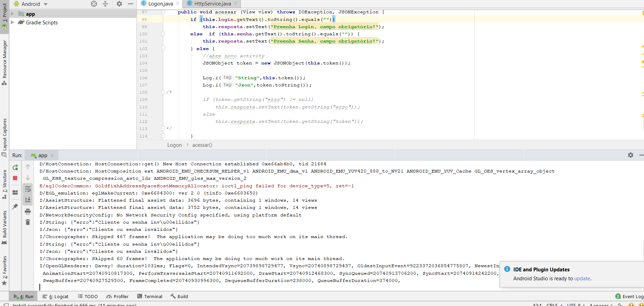The width and height of the screenshot is (644, 306).
Task: Click the E/eglCodecCommon error log line
Action: click(196, 186)
